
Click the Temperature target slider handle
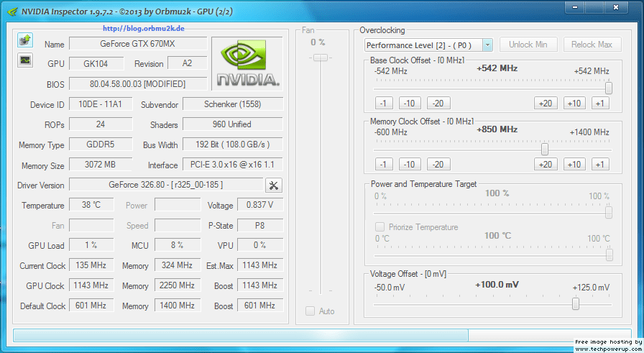[x=609, y=255]
